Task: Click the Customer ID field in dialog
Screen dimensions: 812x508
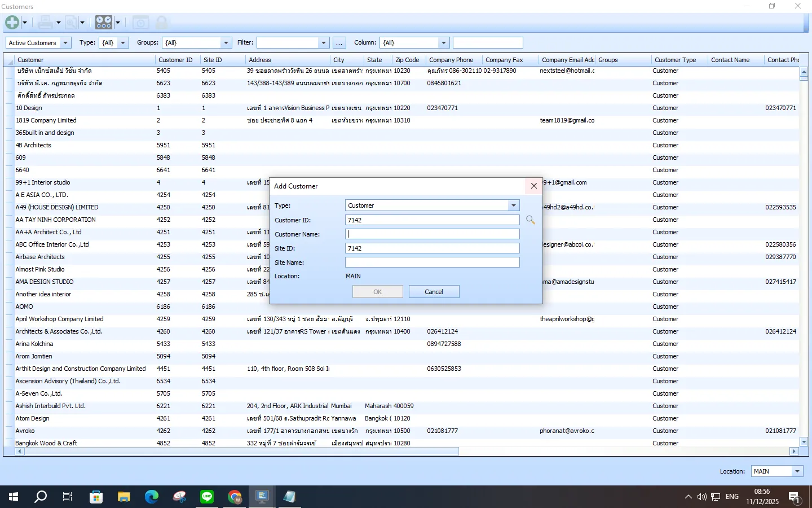Action: click(432, 220)
